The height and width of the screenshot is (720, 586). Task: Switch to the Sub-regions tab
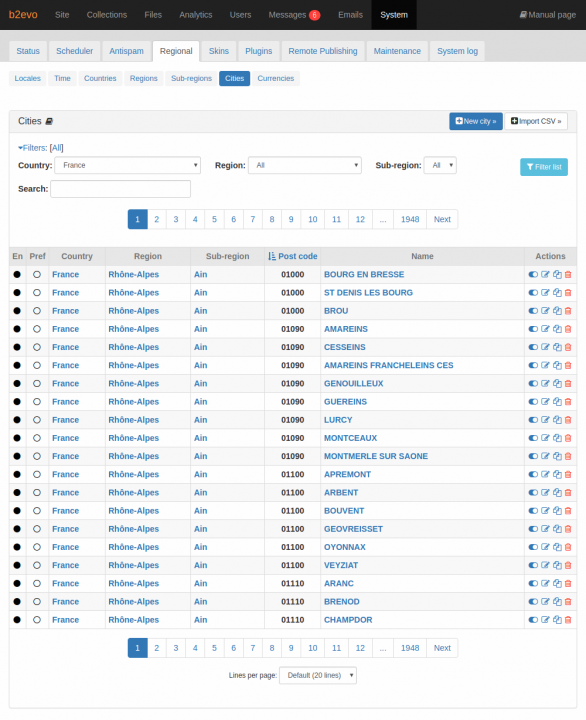[192, 79]
